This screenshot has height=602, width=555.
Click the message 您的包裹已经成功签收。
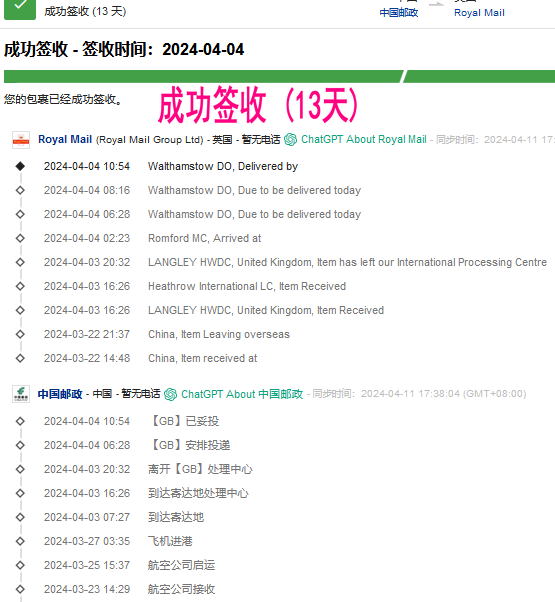[63, 99]
